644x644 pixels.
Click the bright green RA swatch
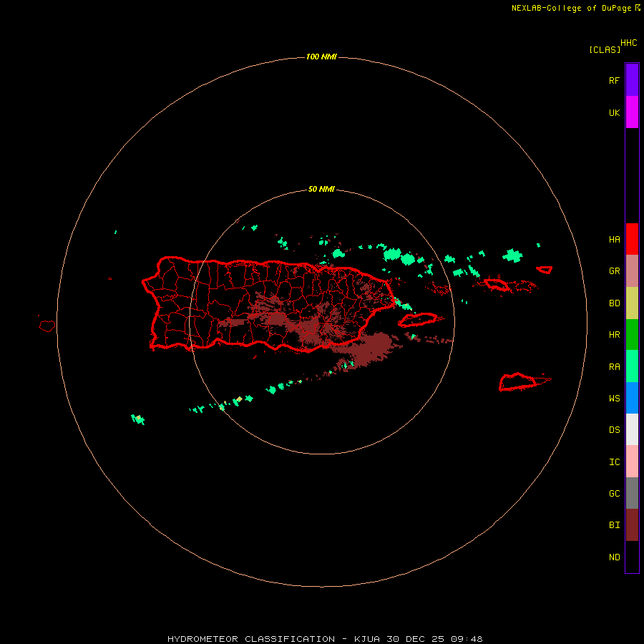pyautogui.click(x=632, y=366)
